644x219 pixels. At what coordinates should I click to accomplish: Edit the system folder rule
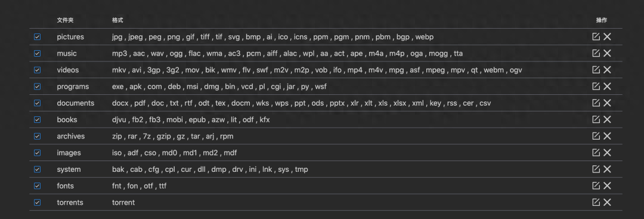pos(596,169)
